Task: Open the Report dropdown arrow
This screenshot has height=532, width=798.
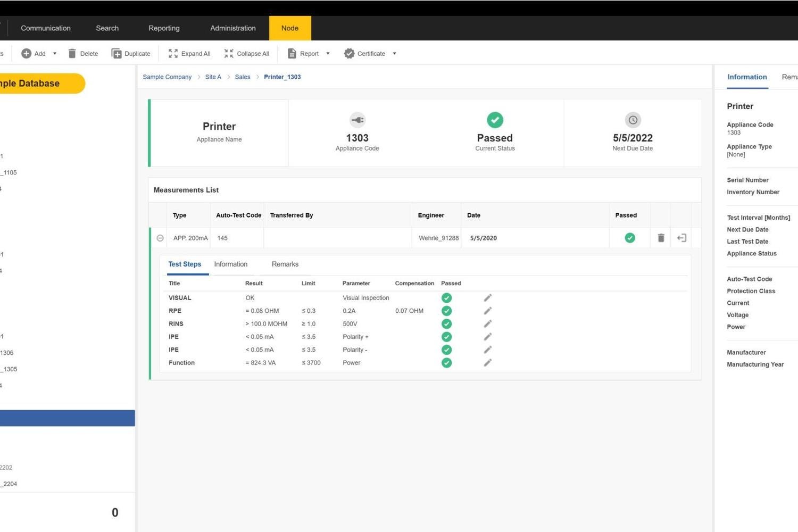Action: [328, 54]
